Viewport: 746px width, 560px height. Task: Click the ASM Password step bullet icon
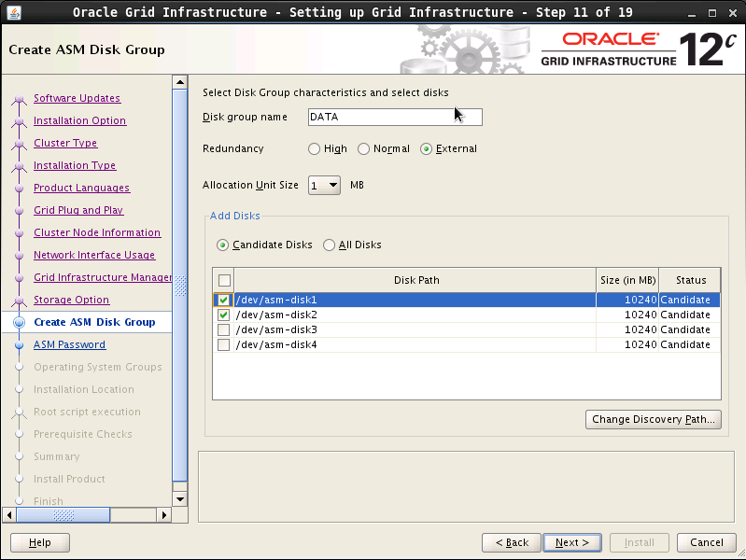click(19, 345)
